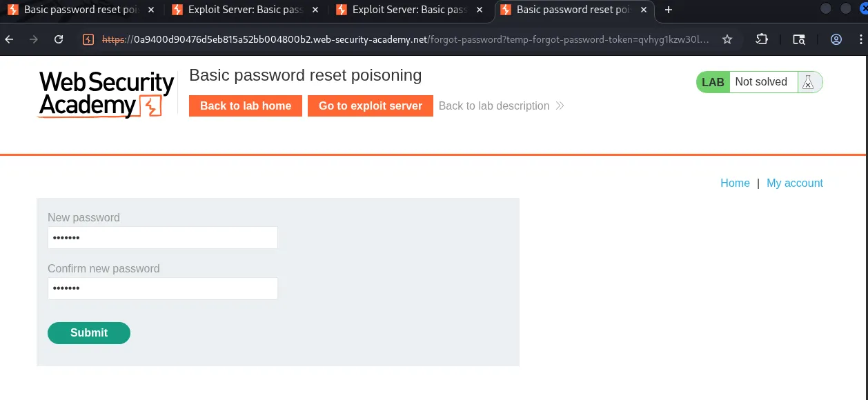
Task: Switch to second Exploit Server tab
Action: point(245,10)
